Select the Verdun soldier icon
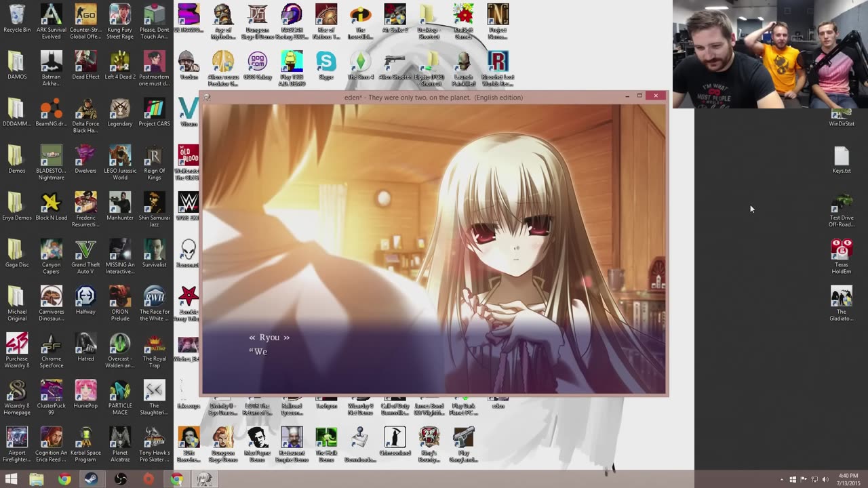This screenshot has height=488, width=868. click(188, 66)
